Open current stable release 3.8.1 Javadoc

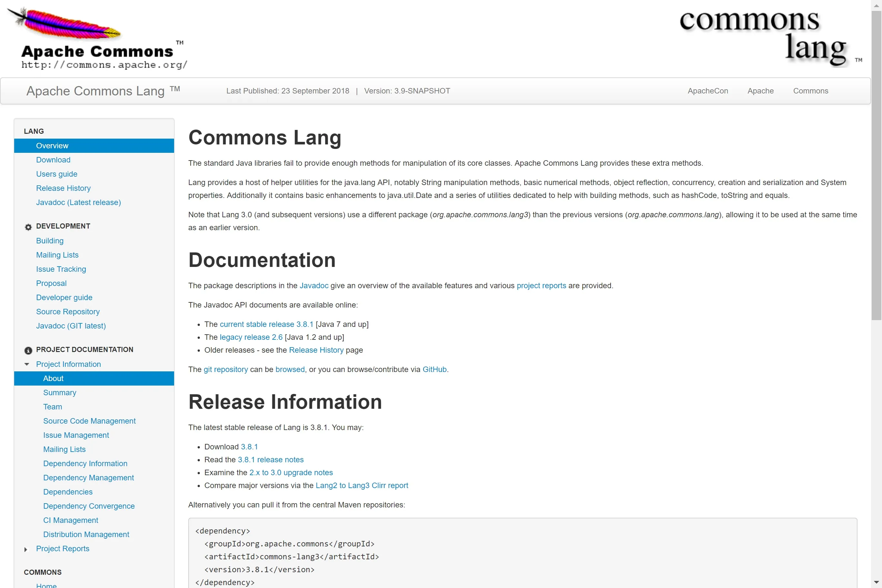coord(266,324)
